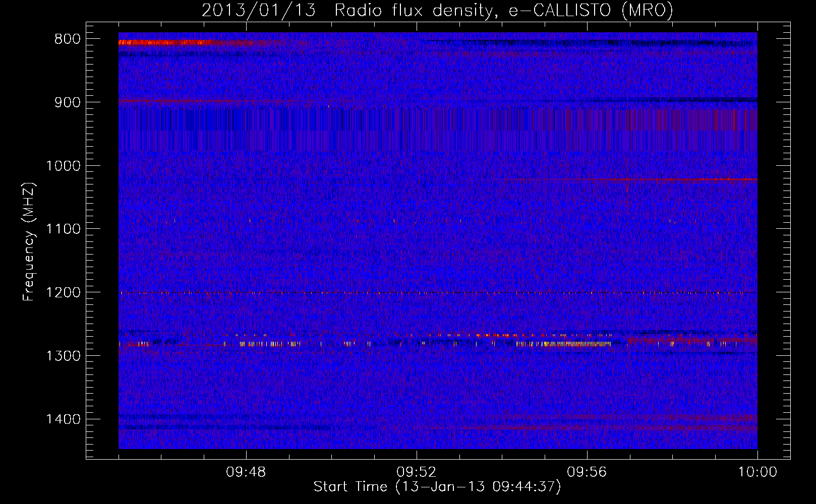Select the 800 frequency axis label
The height and width of the screenshot is (504, 816).
point(67,39)
